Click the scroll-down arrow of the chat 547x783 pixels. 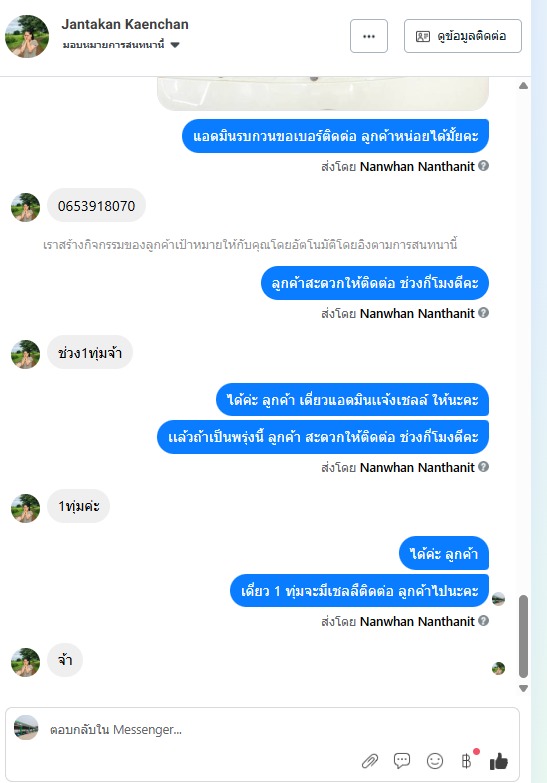click(523, 689)
